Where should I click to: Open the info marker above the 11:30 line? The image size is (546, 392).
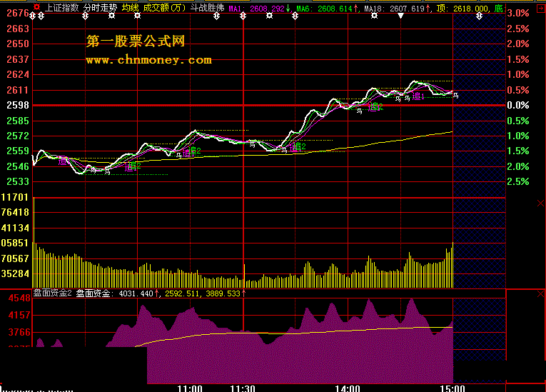[243, 16]
